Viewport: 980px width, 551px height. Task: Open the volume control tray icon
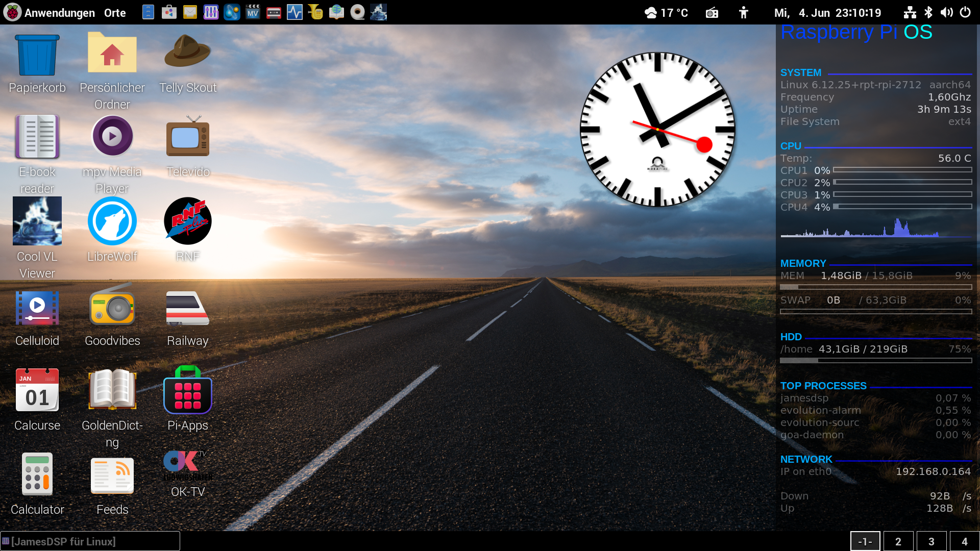point(946,12)
